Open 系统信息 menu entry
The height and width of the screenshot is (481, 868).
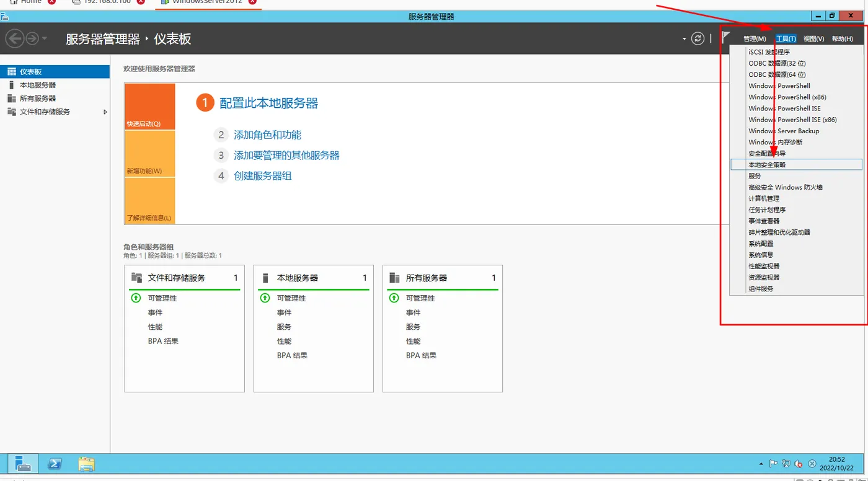[x=796, y=255]
